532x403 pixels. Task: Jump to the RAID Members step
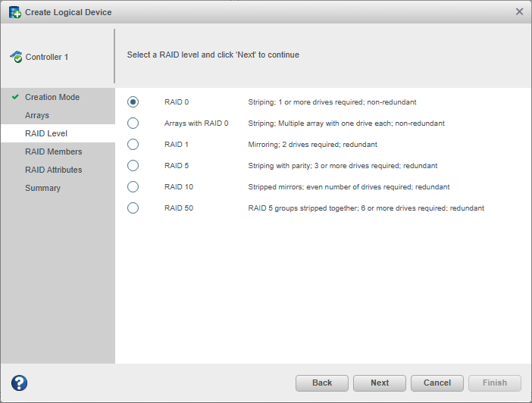(x=53, y=152)
